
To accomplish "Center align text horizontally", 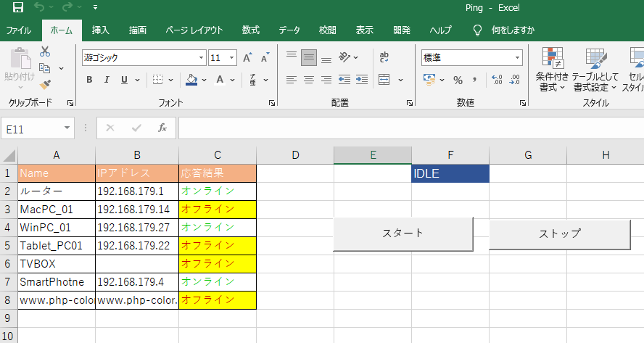I will coord(308,80).
